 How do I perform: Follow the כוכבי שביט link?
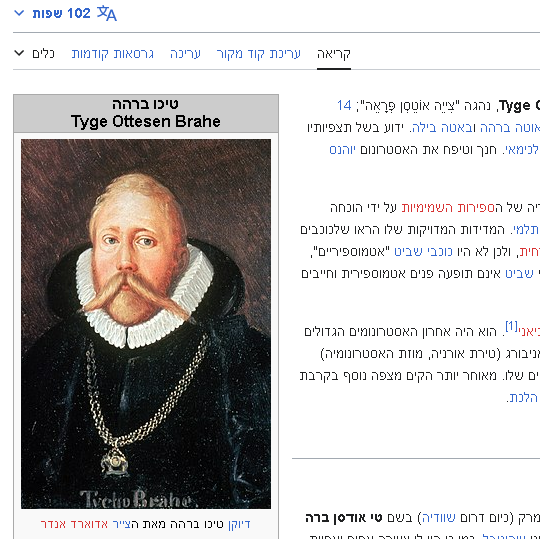pyautogui.click(x=423, y=252)
